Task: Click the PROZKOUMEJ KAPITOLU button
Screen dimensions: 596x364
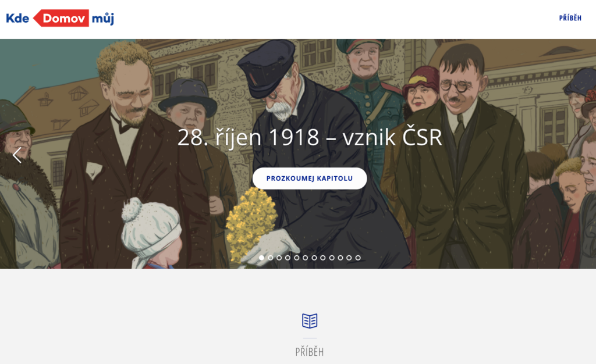Action: coord(310,179)
